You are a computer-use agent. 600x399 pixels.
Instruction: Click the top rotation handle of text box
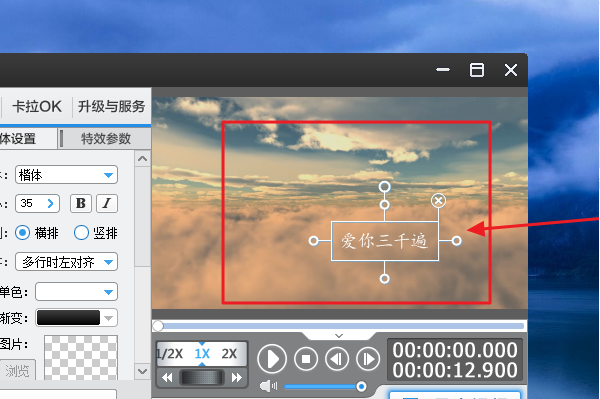(x=385, y=187)
